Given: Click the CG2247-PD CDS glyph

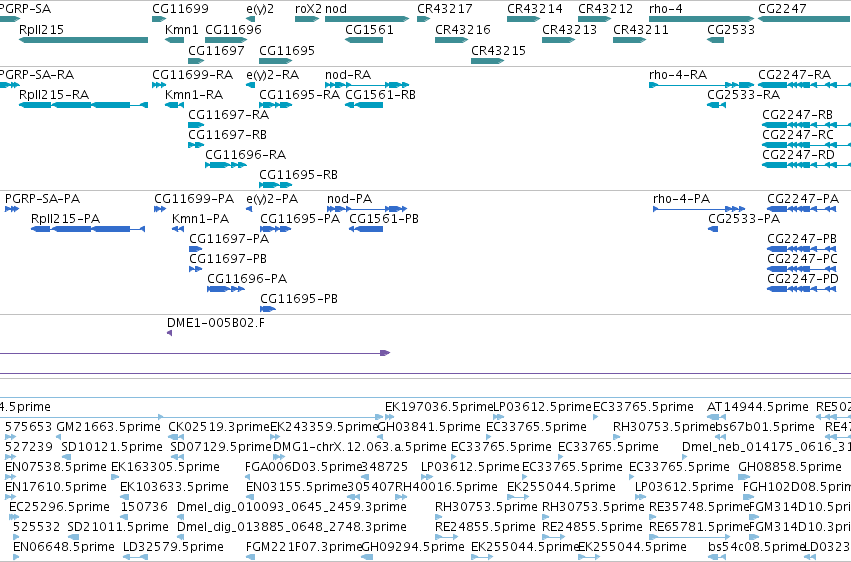Looking at the screenshot, I should coord(802,289).
